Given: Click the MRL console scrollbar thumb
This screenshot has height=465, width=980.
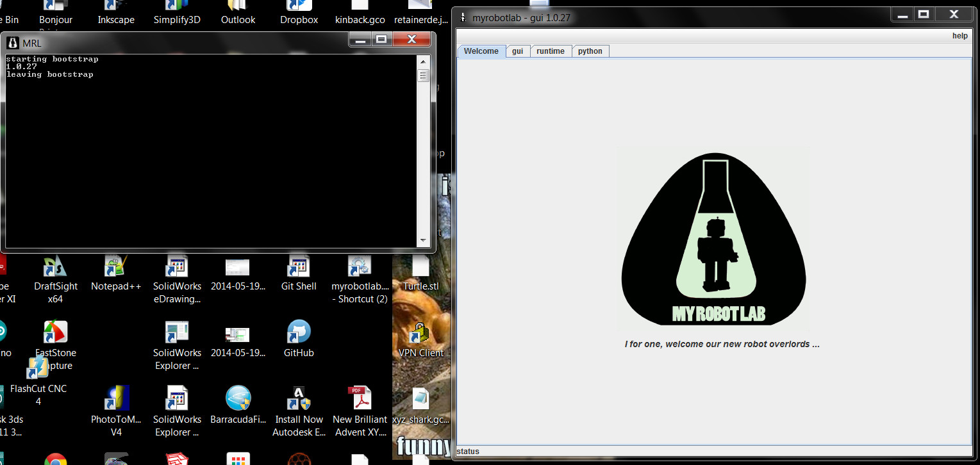Looking at the screenshot, I should 423,76.
